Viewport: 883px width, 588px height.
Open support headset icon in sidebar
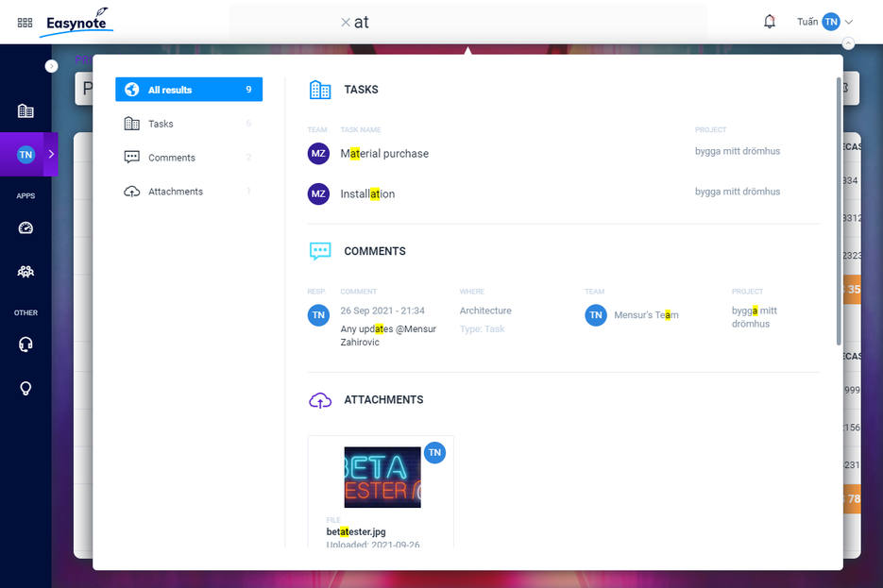25,344
